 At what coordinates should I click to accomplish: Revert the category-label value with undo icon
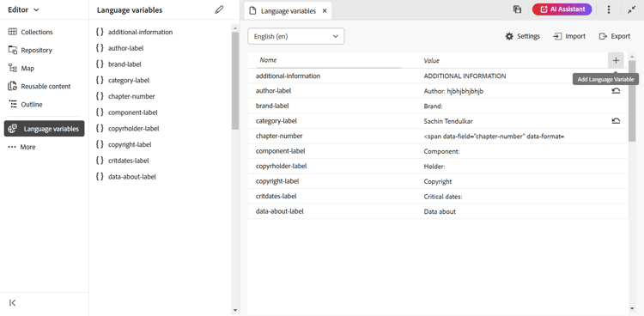616,121
